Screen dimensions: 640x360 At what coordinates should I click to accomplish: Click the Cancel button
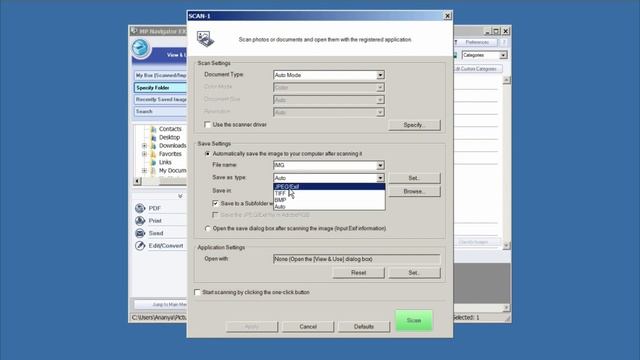[308, 327]
